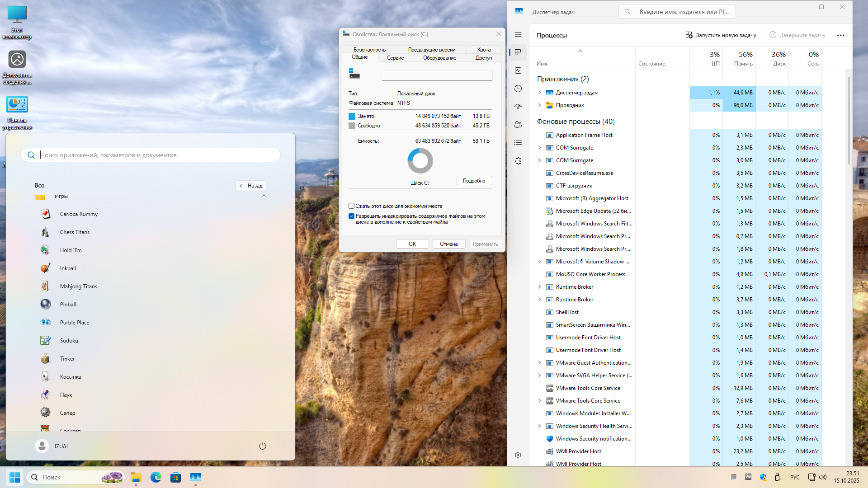This screenshot has height=488, width=868.
Task: Open Startup apps page in sidebar
Action: click(x=518, y=107)
